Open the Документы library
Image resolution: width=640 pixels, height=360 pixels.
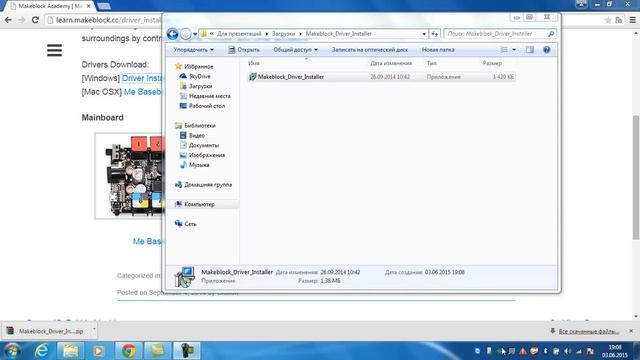199,145
